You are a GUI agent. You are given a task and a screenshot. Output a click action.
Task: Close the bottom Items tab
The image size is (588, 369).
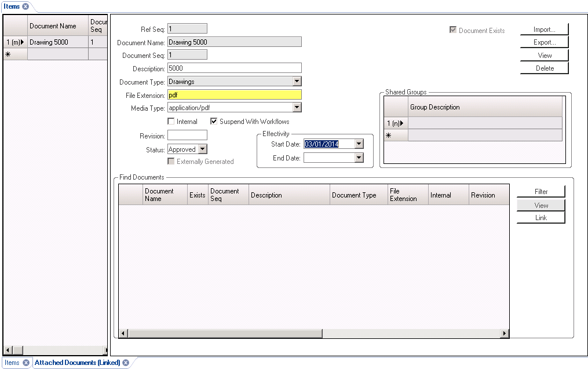click(26, 363)
